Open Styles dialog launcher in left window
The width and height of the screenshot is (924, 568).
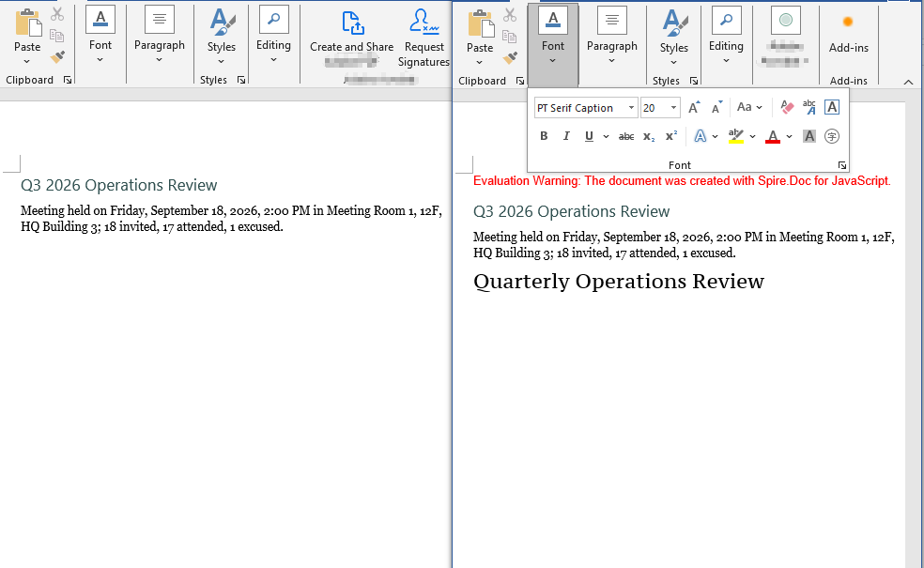(241, 80)
